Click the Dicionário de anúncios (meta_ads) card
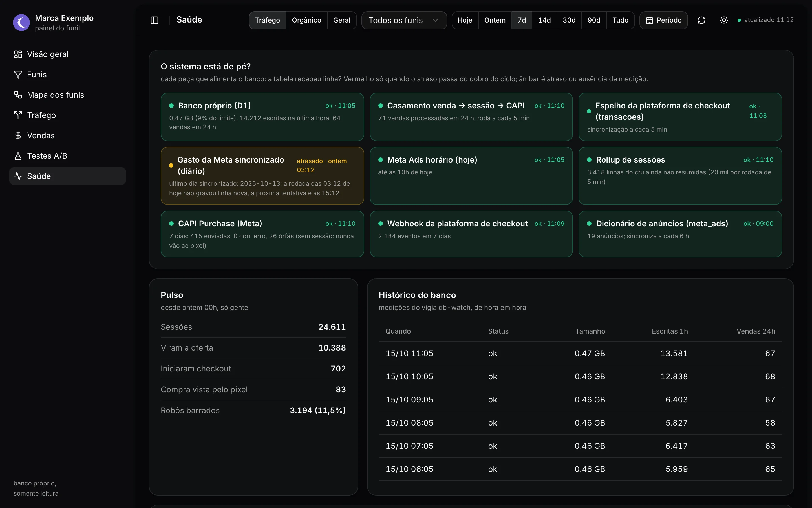This screenshot has width=812, height=508. [680, 234]
